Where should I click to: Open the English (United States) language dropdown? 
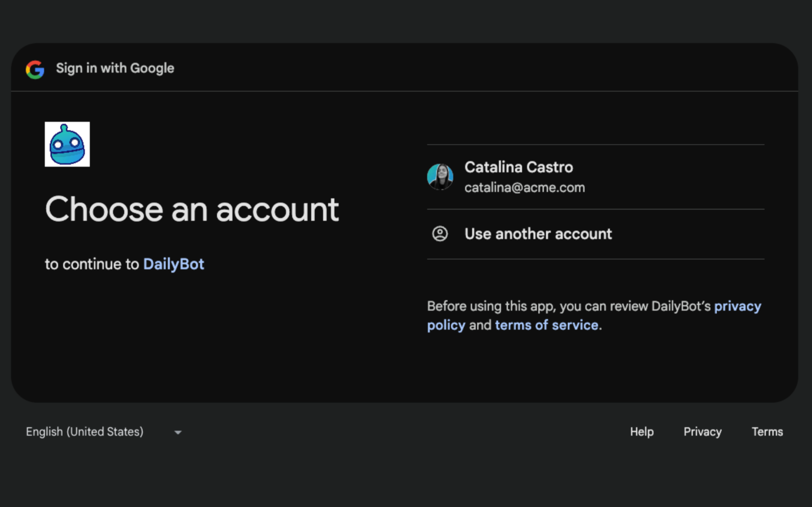tap(104, 432)
